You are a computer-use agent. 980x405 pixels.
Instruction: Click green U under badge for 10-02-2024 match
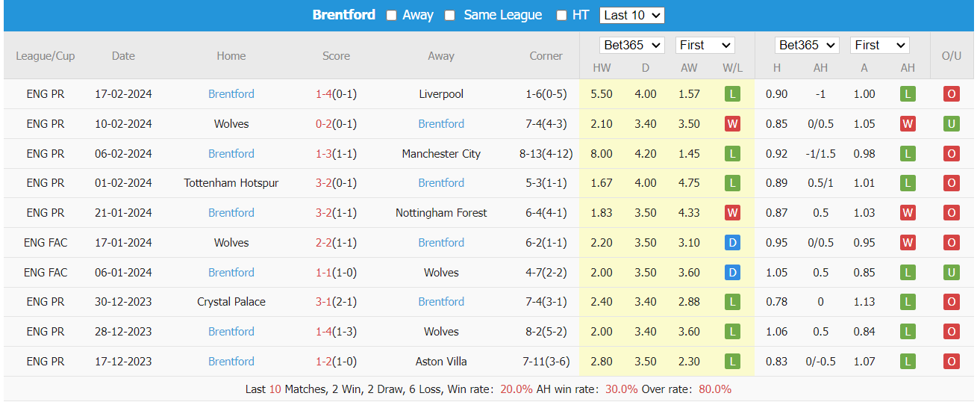951,124
